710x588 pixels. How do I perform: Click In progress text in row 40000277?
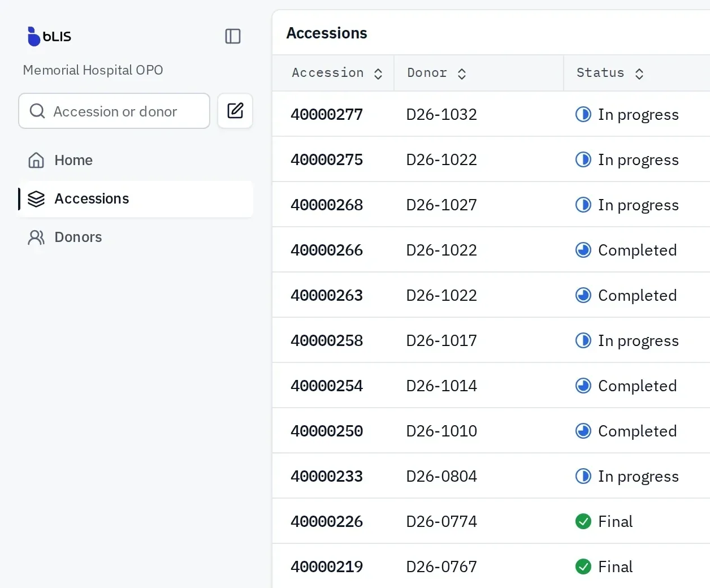point(638,115)
